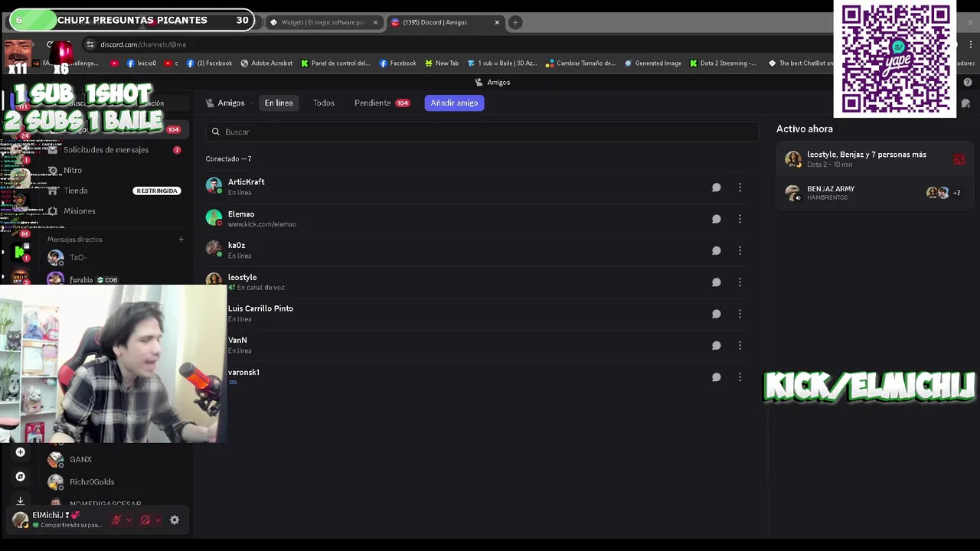Open more options for Luis Carrillo Pinto
Viewport: 980px width, 551px height.
tap(740, 314)
